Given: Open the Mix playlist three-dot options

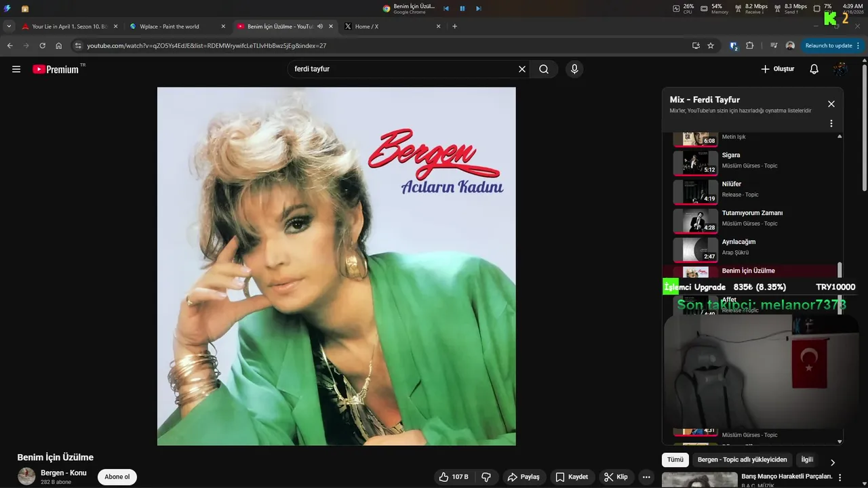Looking at the screenshot, I should click(831, 123).
